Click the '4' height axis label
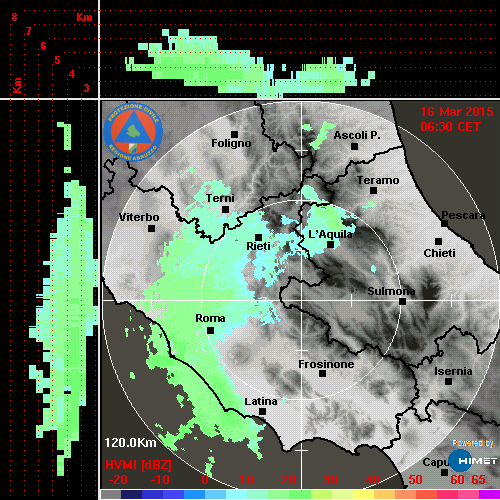500x500 pixels. [x=72, y=74]
